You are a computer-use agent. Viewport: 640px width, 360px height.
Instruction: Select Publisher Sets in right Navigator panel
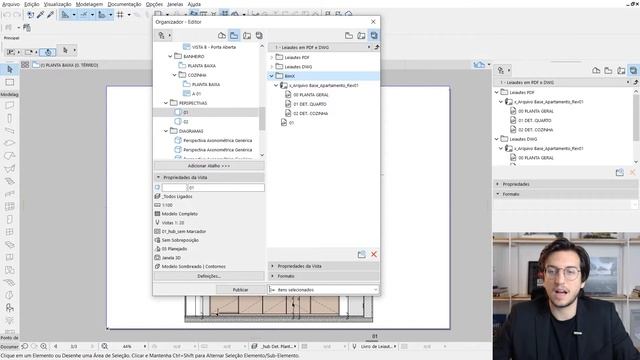click(x=633, y=71)
